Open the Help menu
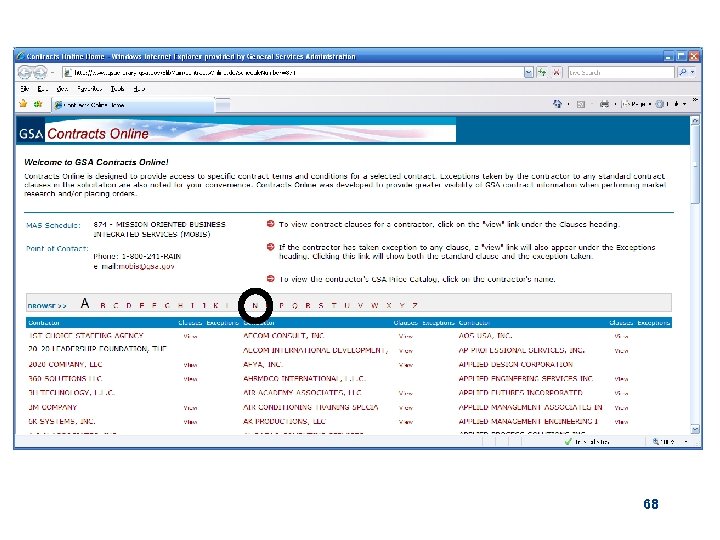The image size is (720, 540). (x=139, y=89)
